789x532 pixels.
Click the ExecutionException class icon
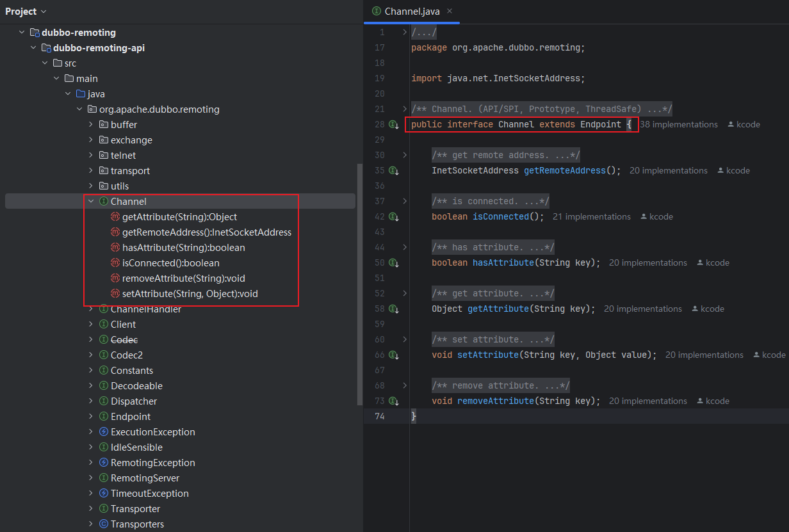point(104,432)
